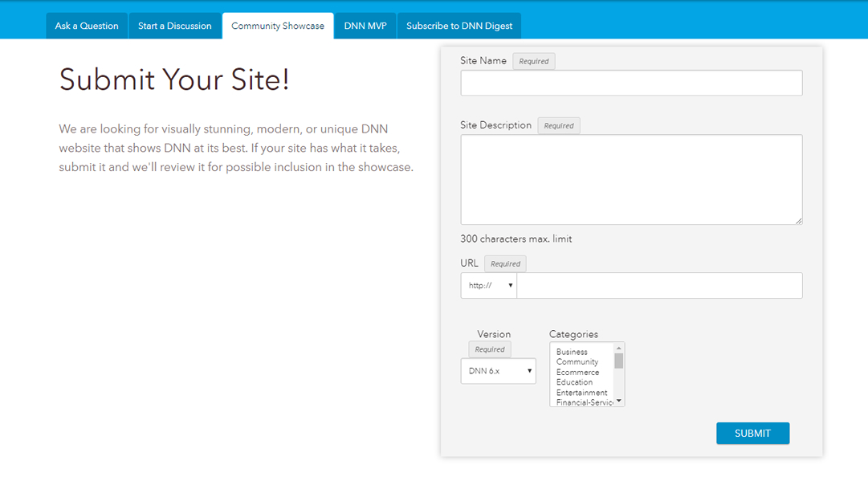Open the Ask a Question tab
Screen dimensions: 868x477
87,26
